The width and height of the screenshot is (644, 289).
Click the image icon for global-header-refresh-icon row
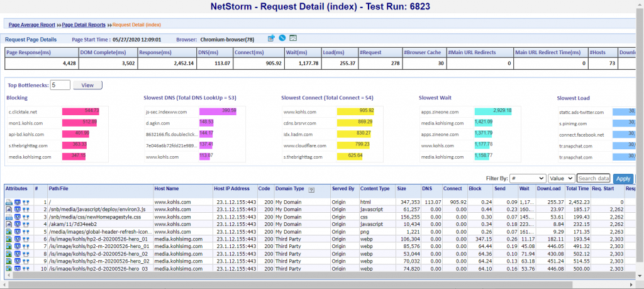(9, 232)
